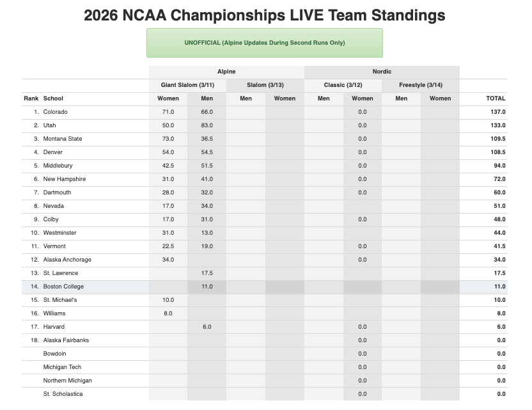Click Utah's men's Giant Slalom score 83.0
The image size is (532, 410).
[207, 125]
